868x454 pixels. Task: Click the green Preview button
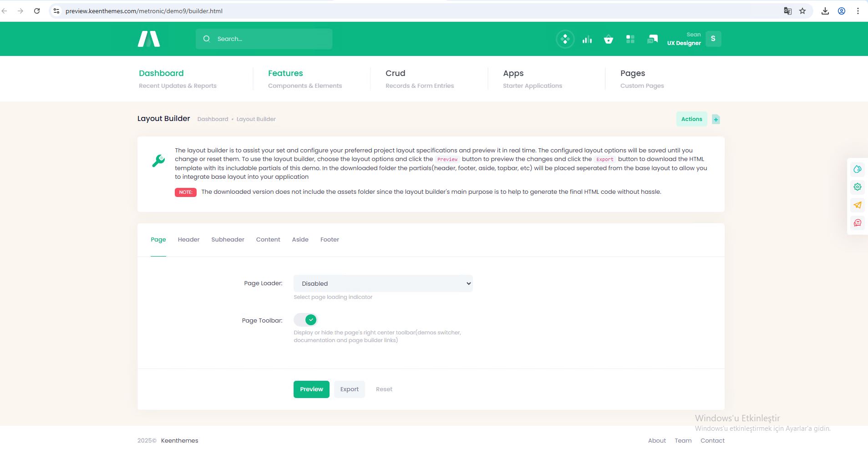point(311,389)
